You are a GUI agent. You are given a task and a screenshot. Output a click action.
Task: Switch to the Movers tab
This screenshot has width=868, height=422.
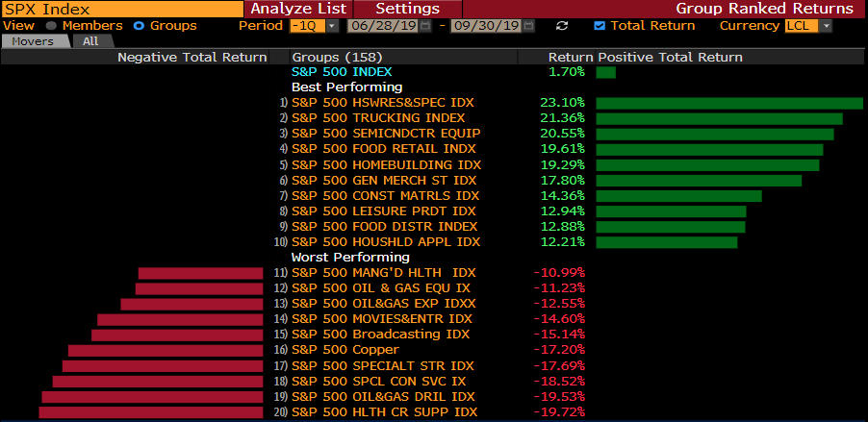tap(36, 41)
